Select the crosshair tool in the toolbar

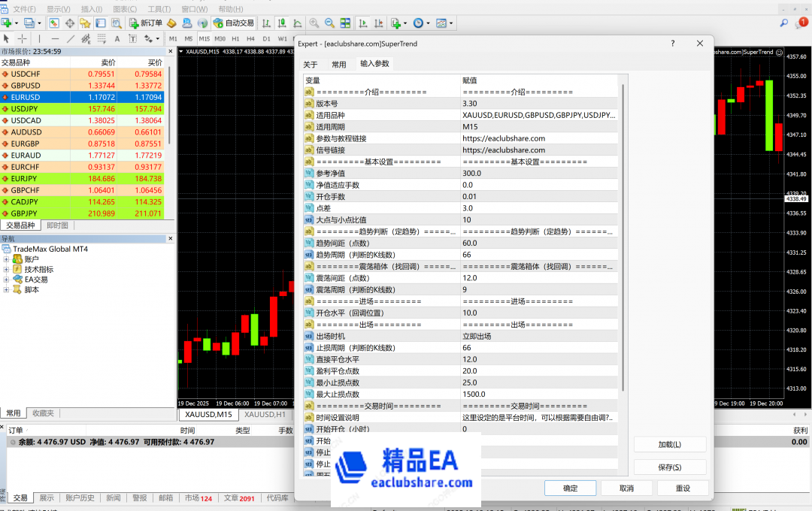tap(23, 38)
